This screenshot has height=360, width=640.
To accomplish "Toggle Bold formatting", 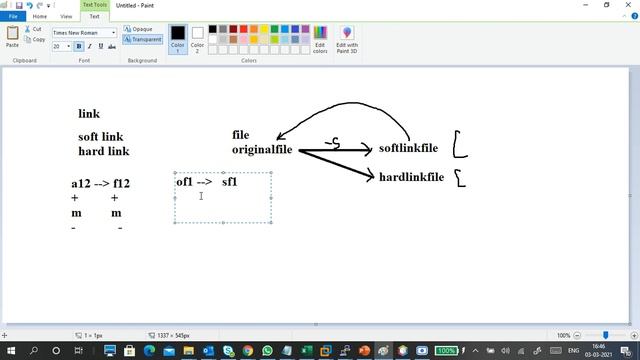I will (x=79, y=47).
